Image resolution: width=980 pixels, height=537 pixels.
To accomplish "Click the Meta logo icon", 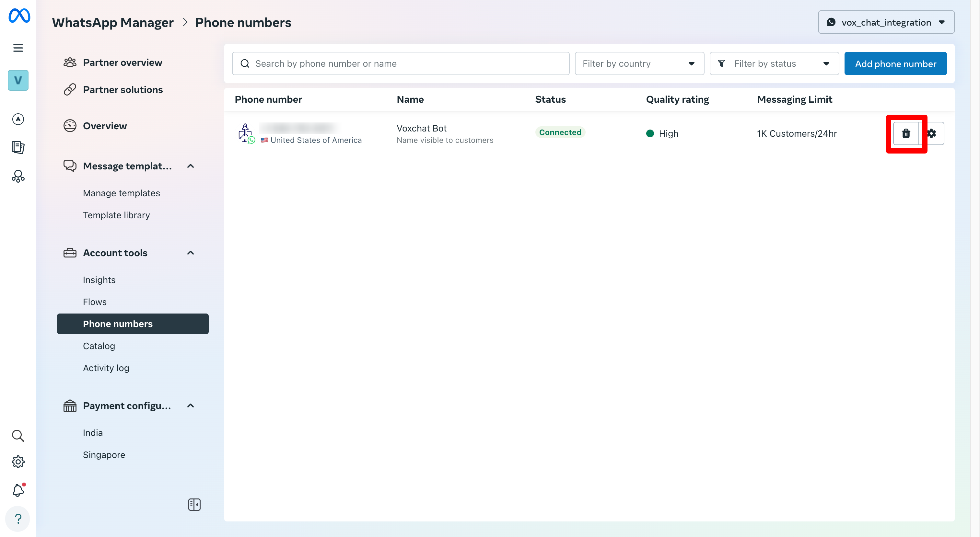I will [x=19, y=16].
